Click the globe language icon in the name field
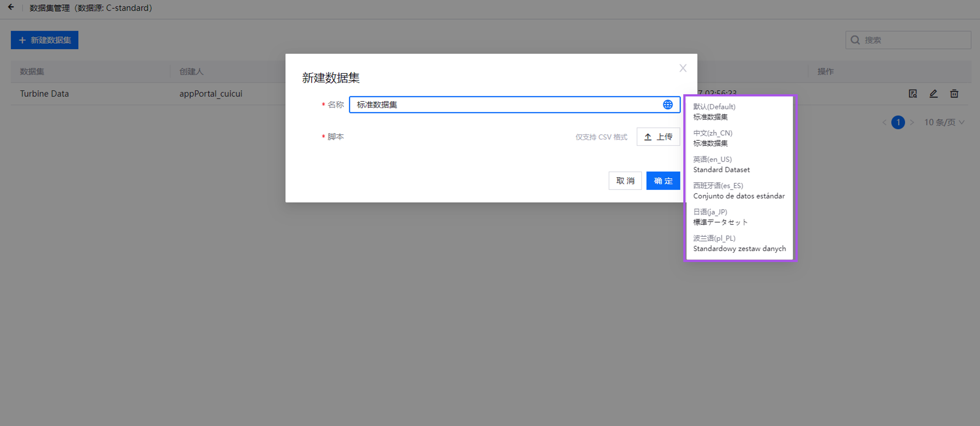This screenshot has height=426, width=980. pyautogui.click(x=667, y=105)
